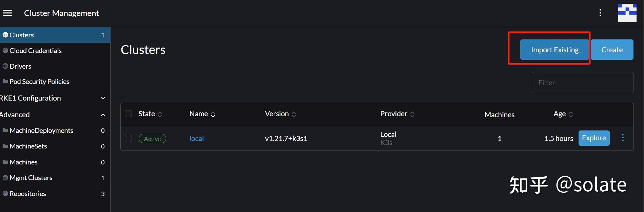
Task: Open the three-dot header options menu
Action: tap(600, 13)
